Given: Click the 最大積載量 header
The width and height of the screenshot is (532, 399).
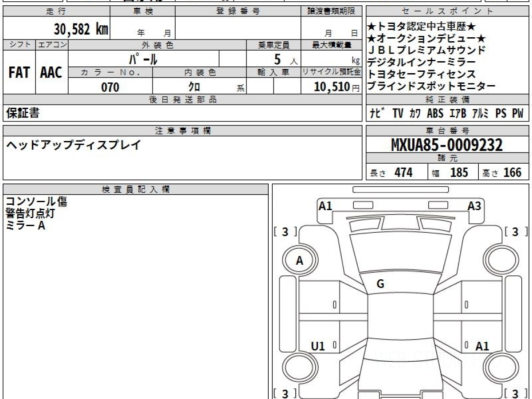Looking at the screenshot, I should tap(331, 45).
